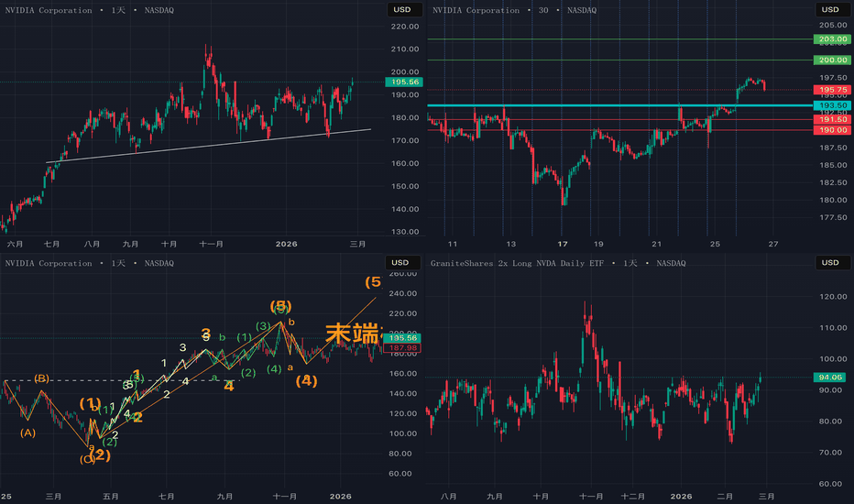Click the 二月 label on ETF chart time axis

coord(725,497)
